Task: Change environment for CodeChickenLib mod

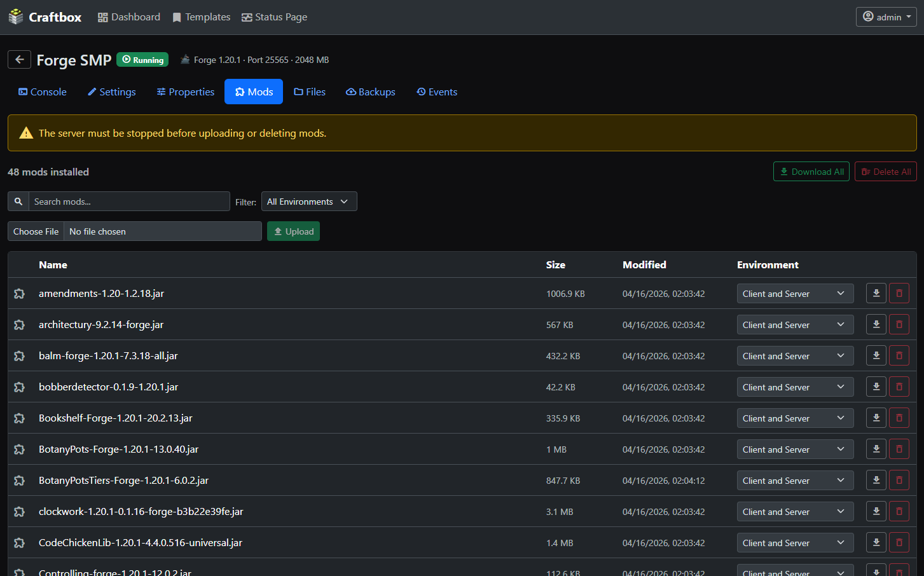Action: [x=795, y=542]
